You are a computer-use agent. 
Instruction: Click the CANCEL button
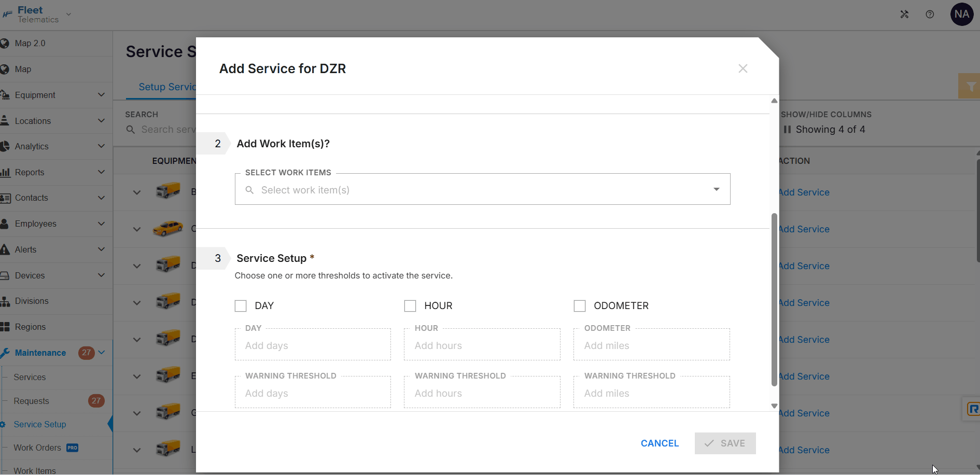click(x=660, y=443)
